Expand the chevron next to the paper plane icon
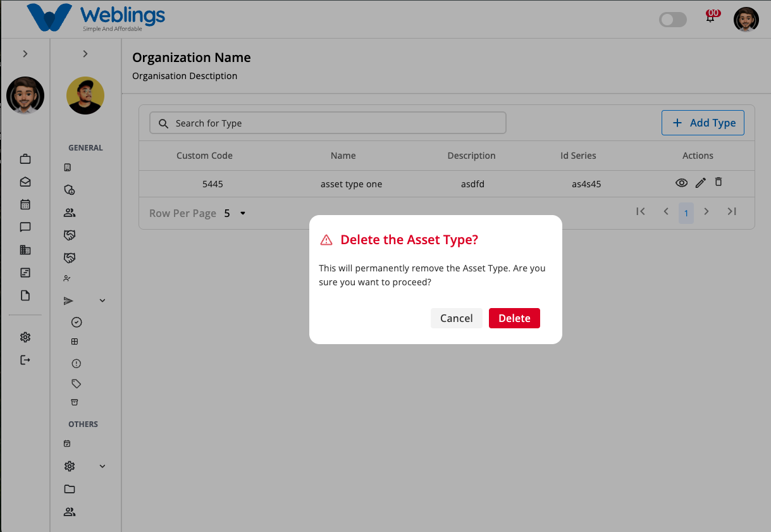 [102, 300]
